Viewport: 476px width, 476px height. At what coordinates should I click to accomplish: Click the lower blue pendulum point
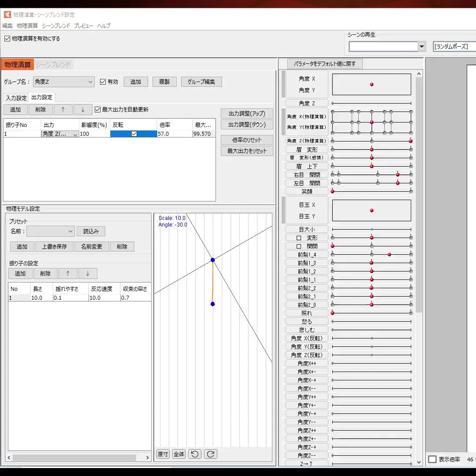[x=213, y=304]
